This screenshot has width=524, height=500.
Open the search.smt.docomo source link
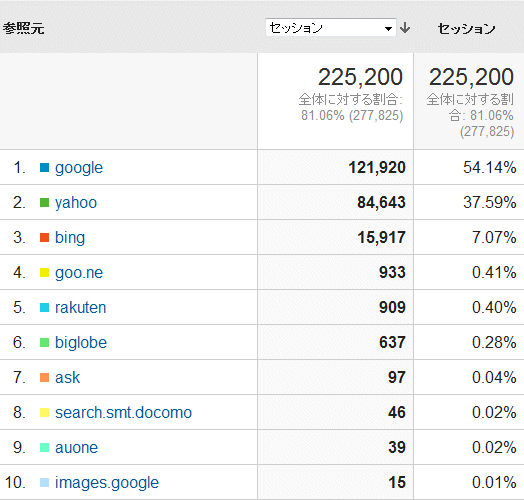tap(123, 412)
